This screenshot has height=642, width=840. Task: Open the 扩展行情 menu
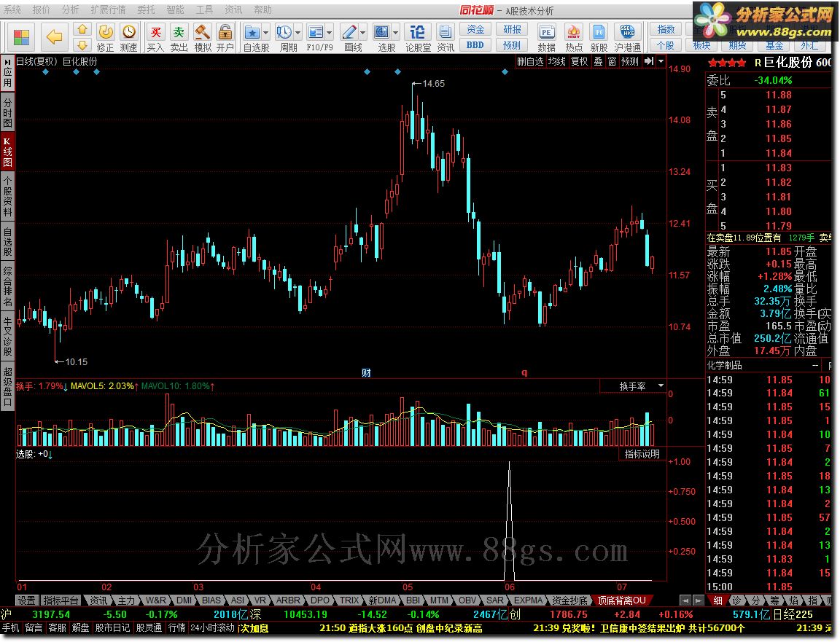(x=108, y=9)
